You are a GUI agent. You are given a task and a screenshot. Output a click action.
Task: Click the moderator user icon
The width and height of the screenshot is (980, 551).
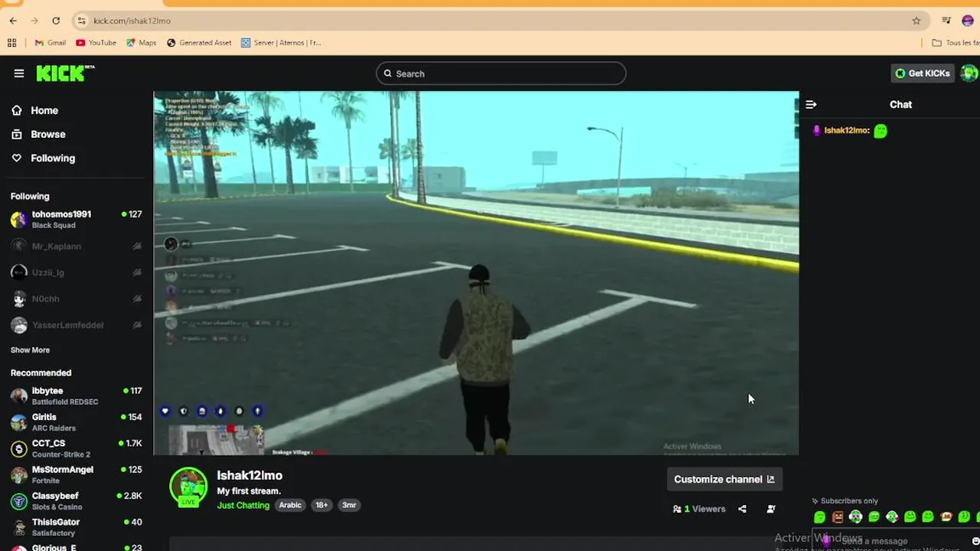coord(771,509)
